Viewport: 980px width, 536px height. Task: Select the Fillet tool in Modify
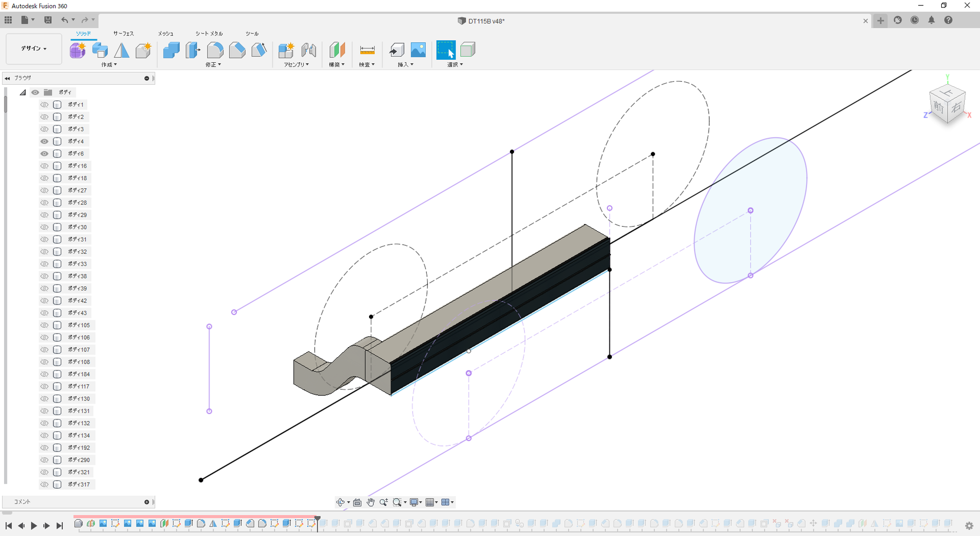coord(215,50)
